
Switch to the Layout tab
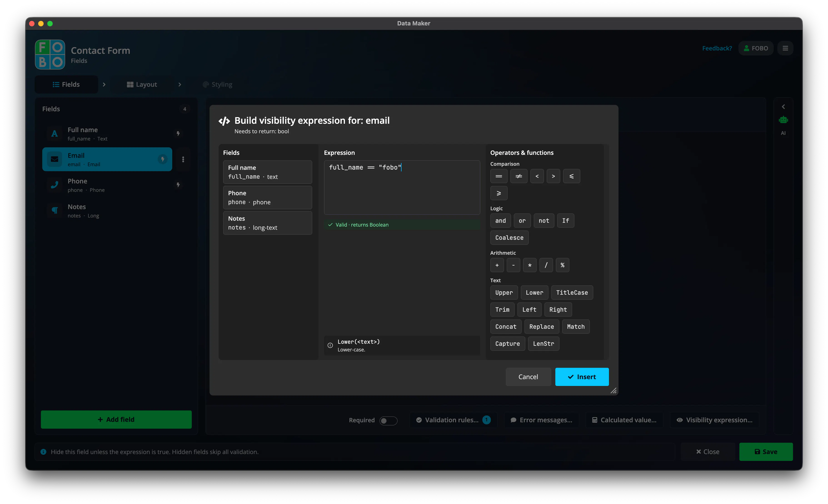(142, 84)
